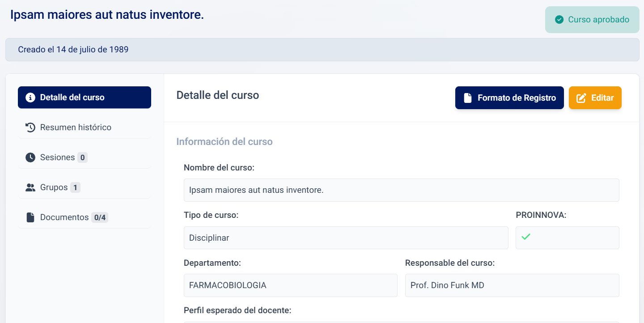Click the Nombre del curso field

tap(401, 190)
